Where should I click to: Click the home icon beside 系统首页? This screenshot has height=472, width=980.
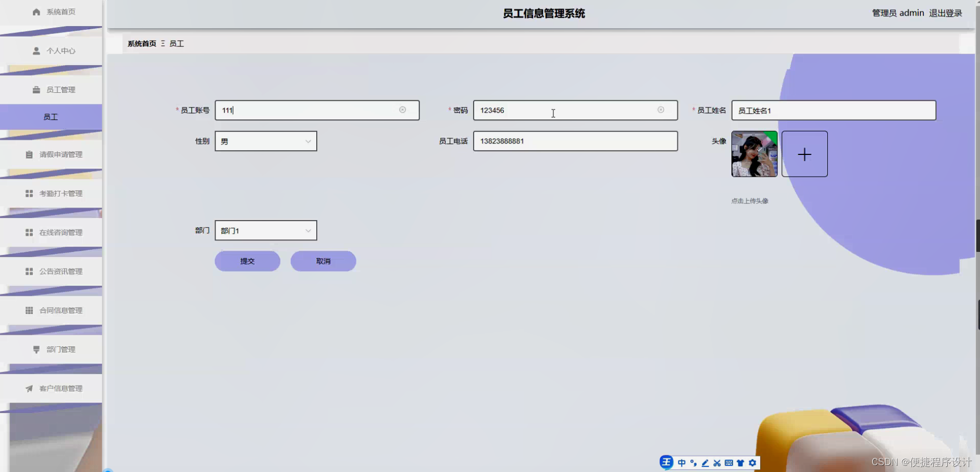pos(35,11)
